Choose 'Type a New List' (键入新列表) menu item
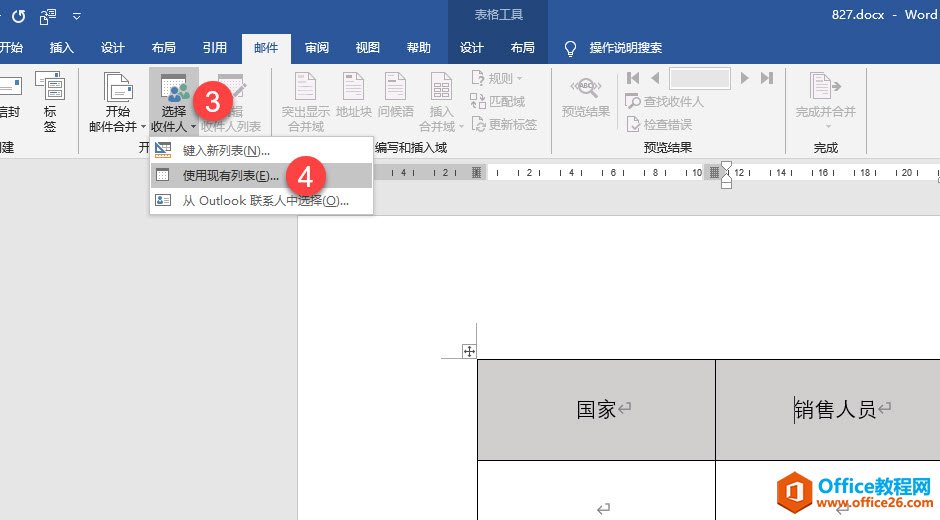940x520 pixels. 226,151
